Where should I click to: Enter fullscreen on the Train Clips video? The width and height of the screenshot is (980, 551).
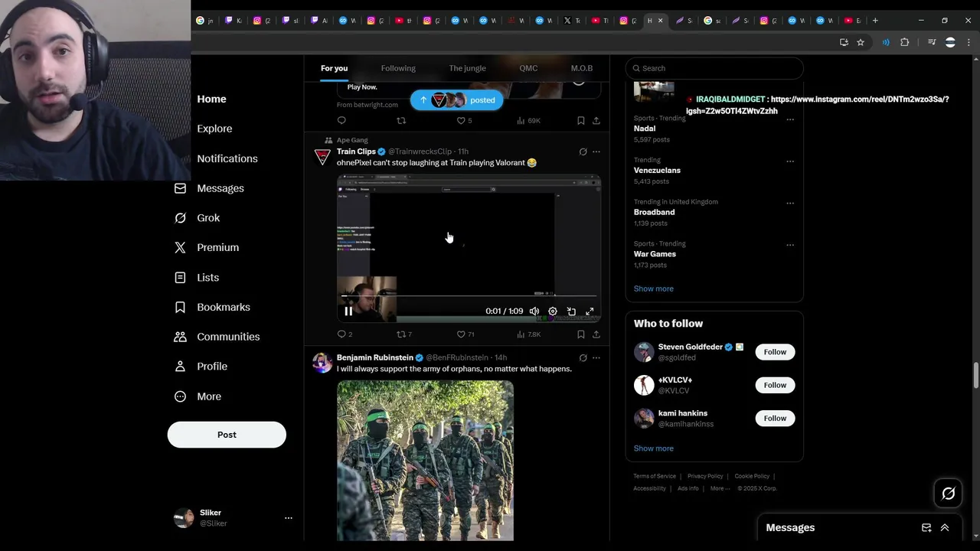[590, 311]
